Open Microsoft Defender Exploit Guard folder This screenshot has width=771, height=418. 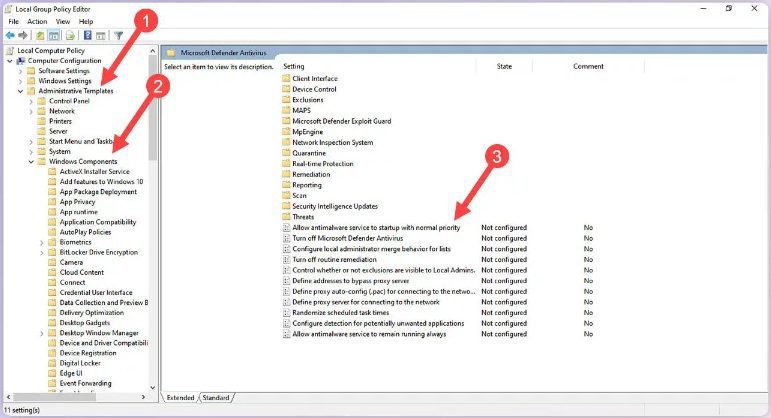point(342,121)
